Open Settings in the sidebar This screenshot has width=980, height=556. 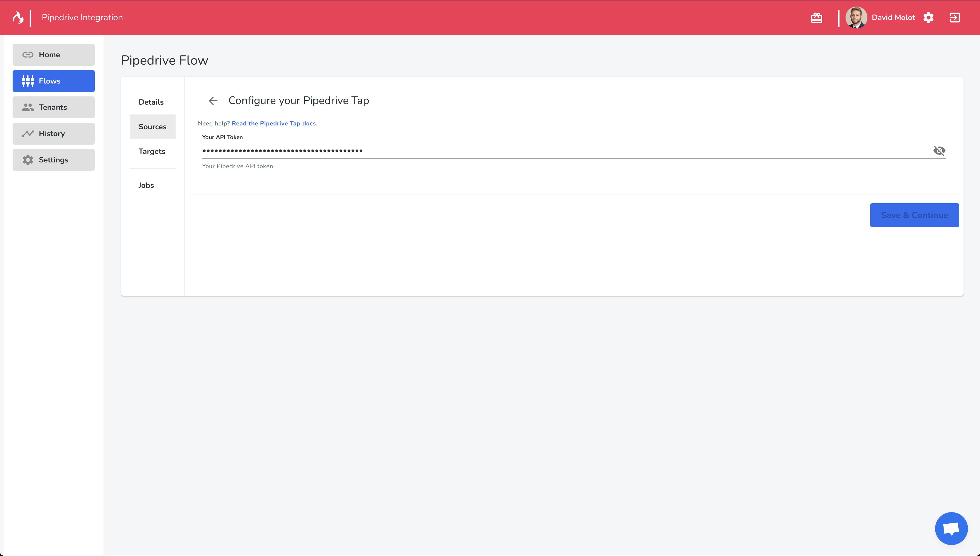point(53,160)
